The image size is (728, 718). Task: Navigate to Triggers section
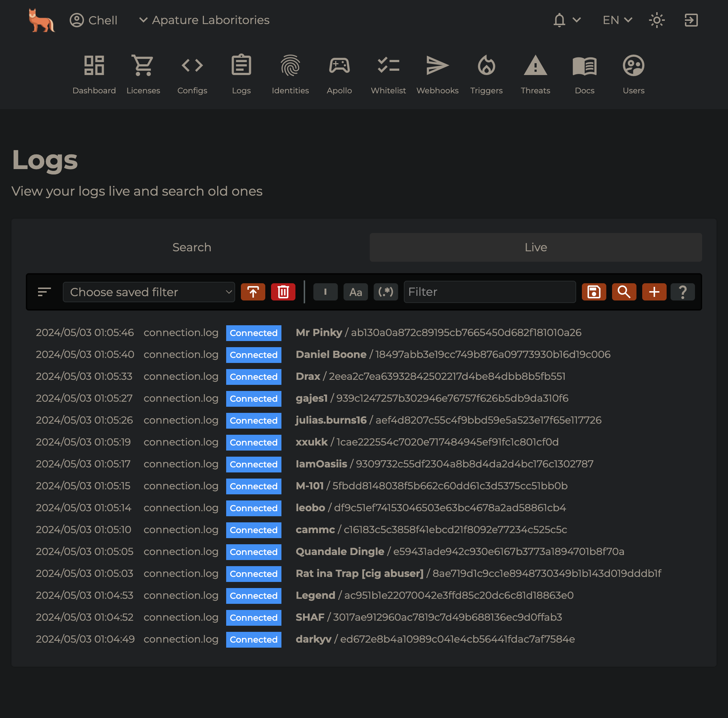486,74
